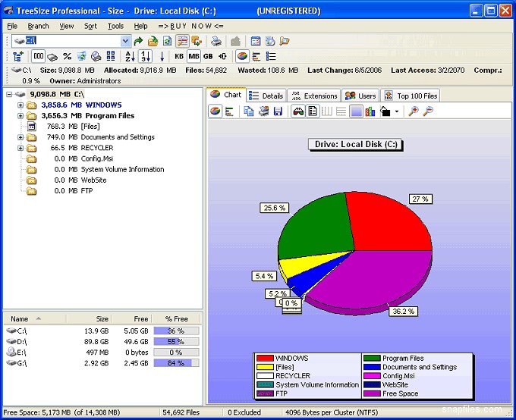Click the copy chart to clipboard icon

coord(249,111)
